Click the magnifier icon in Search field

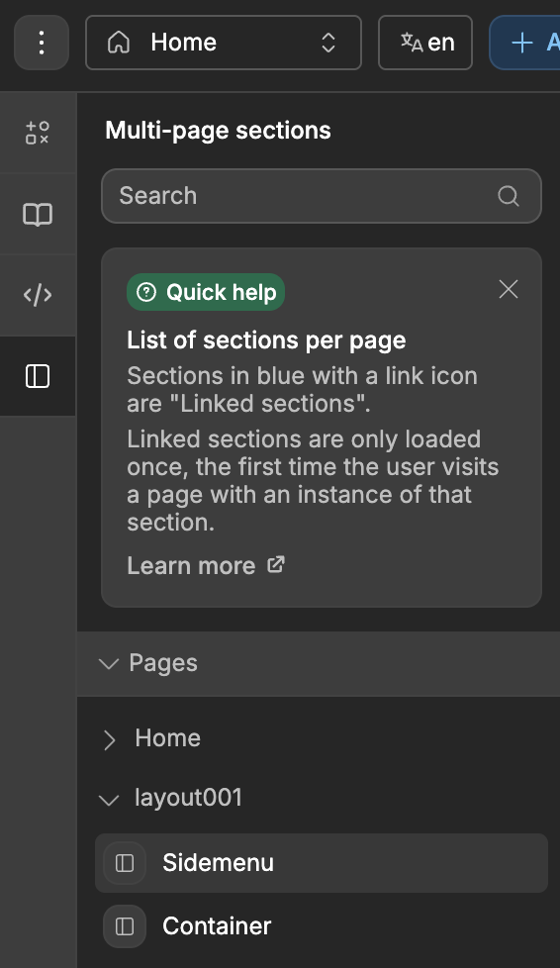click(x=509, y=196)
